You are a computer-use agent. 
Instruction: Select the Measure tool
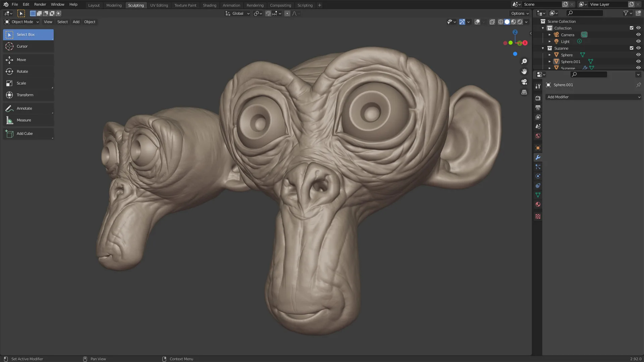(23, 120)
